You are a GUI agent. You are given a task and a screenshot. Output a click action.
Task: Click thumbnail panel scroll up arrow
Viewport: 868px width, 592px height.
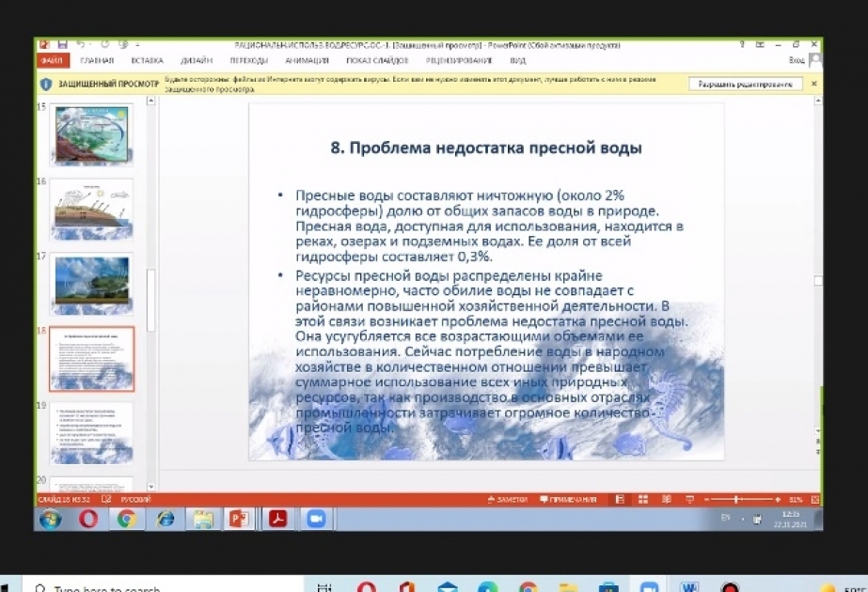click(150, 101)
